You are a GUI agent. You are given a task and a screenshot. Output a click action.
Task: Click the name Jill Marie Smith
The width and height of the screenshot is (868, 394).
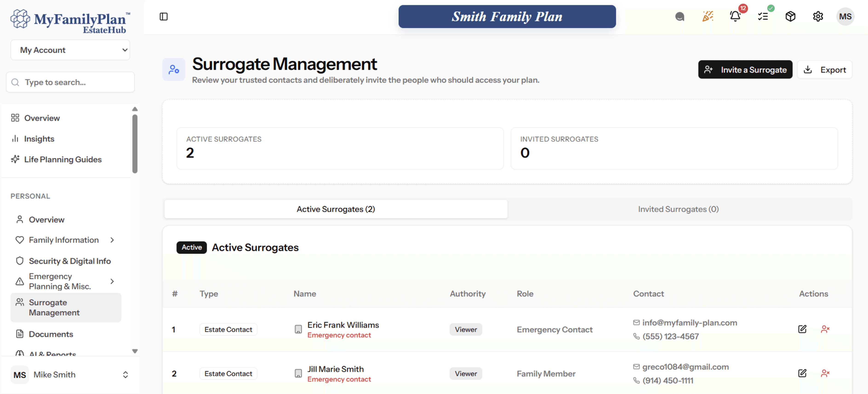(335, 369)
